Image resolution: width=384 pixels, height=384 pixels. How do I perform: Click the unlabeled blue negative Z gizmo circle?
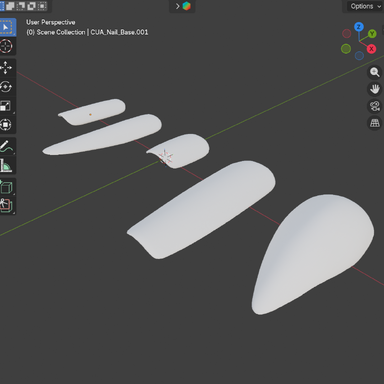pos(359,55)
